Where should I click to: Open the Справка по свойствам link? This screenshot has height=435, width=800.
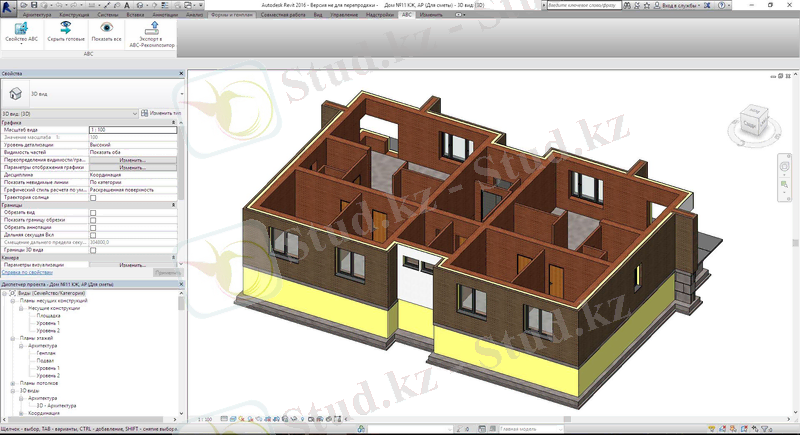coord(26,272)
